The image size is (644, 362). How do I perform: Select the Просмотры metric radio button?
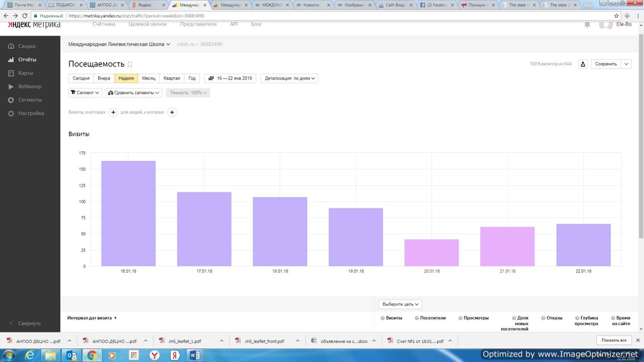point(460,318)
